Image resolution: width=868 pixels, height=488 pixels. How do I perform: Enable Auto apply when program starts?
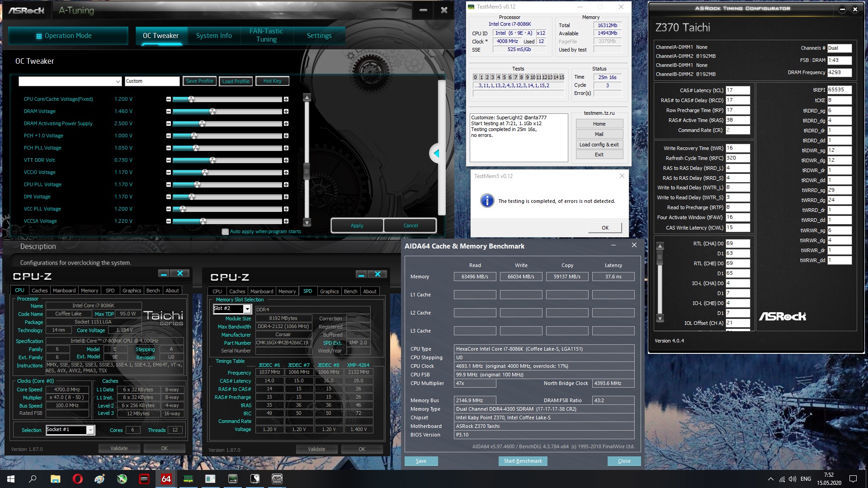coord(225,232)
